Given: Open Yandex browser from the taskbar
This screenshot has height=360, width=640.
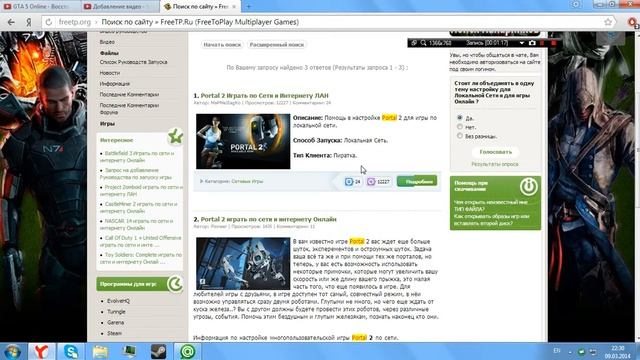Looking at the screenshot, I should tap(41, 351).
